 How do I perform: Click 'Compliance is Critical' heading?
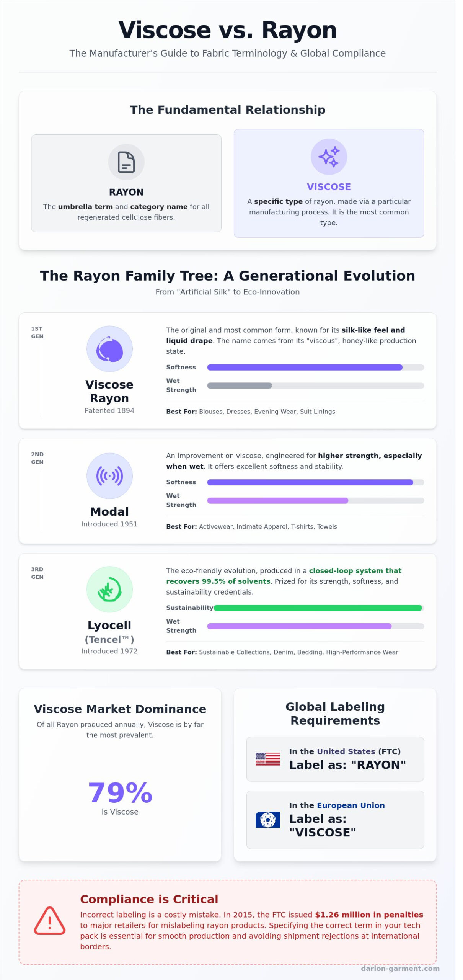click(149, 899)
